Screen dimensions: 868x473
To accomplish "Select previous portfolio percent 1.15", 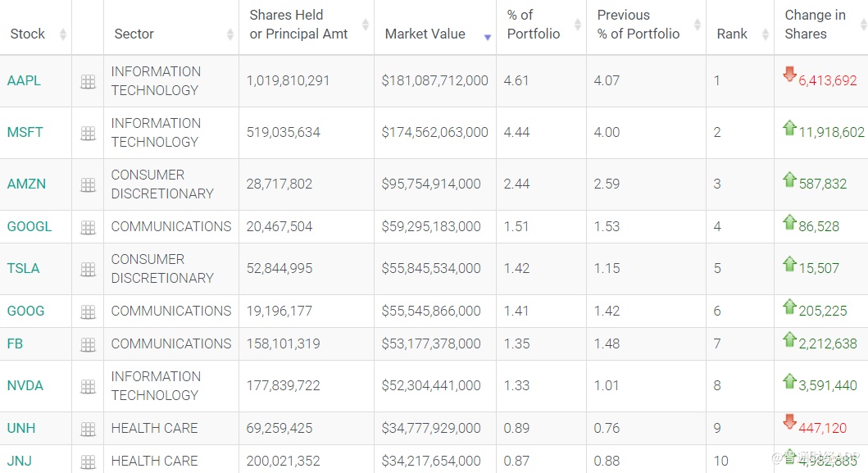I will pyautogui.click(x=607, y=268).
